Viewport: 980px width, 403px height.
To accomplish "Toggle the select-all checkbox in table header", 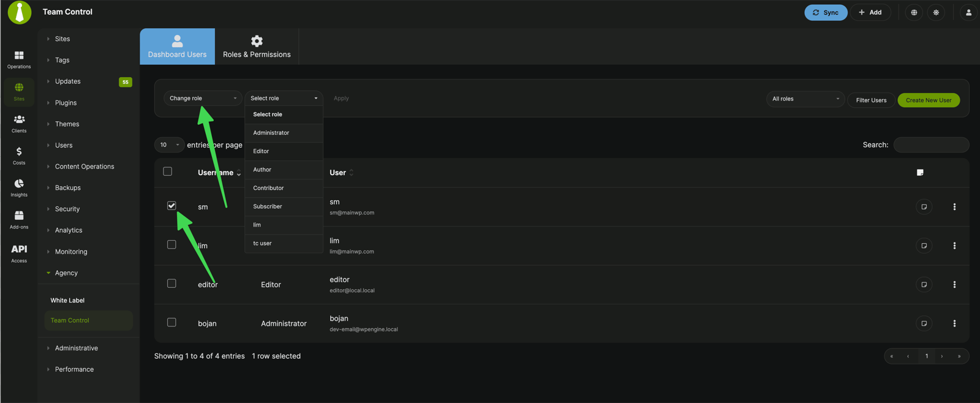I will [167, 171].
